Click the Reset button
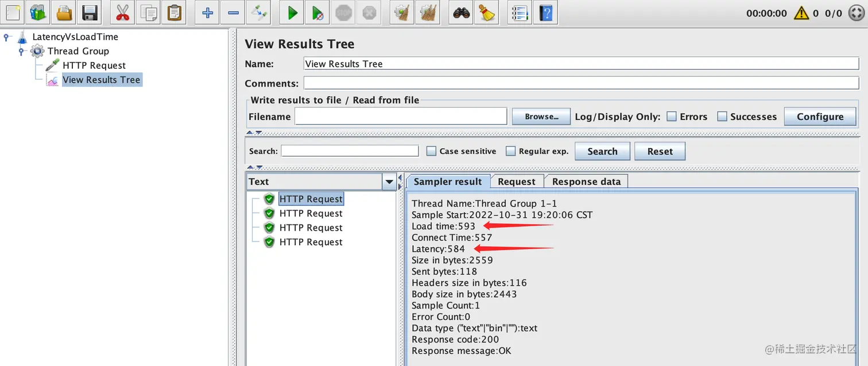Image resolution: width=868 pixels, height=366 pixels. [x=660, y=151]
